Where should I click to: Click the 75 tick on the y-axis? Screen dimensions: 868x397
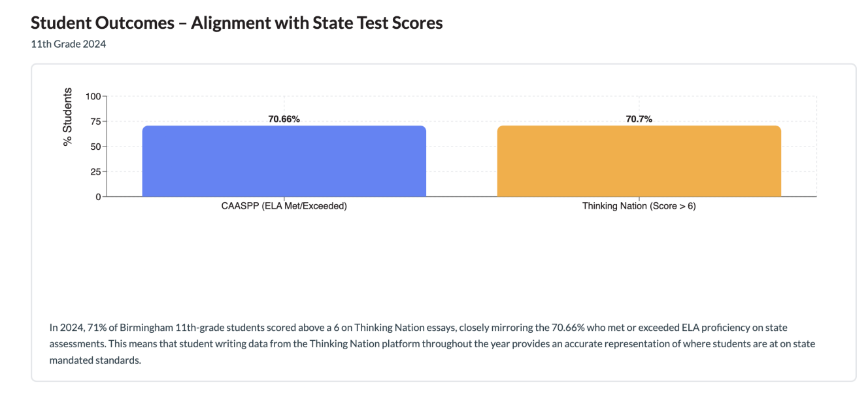point(95,122)
